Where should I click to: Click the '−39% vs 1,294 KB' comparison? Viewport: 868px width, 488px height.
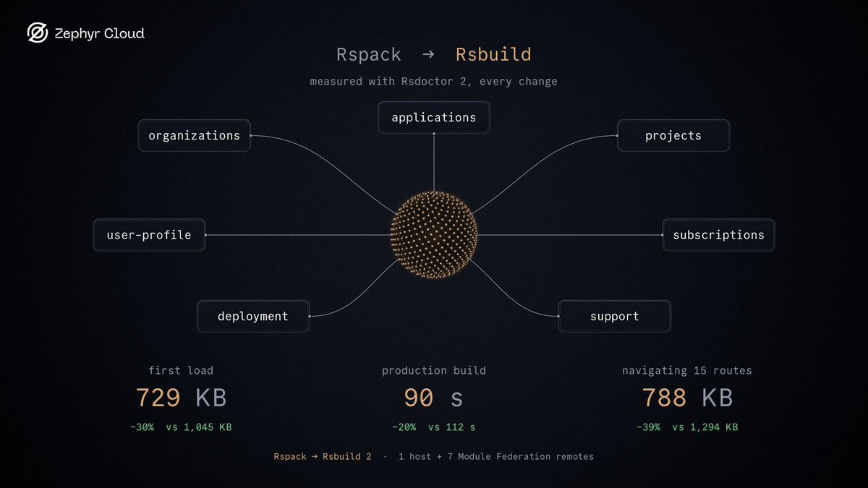click(687, 427)
